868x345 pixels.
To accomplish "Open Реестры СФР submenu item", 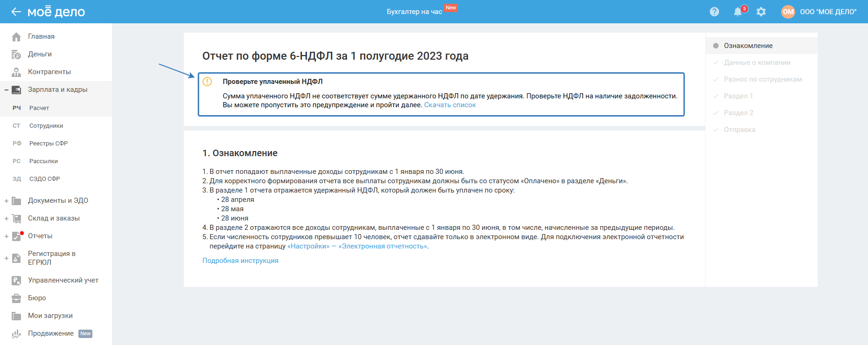I will (49, 143).
